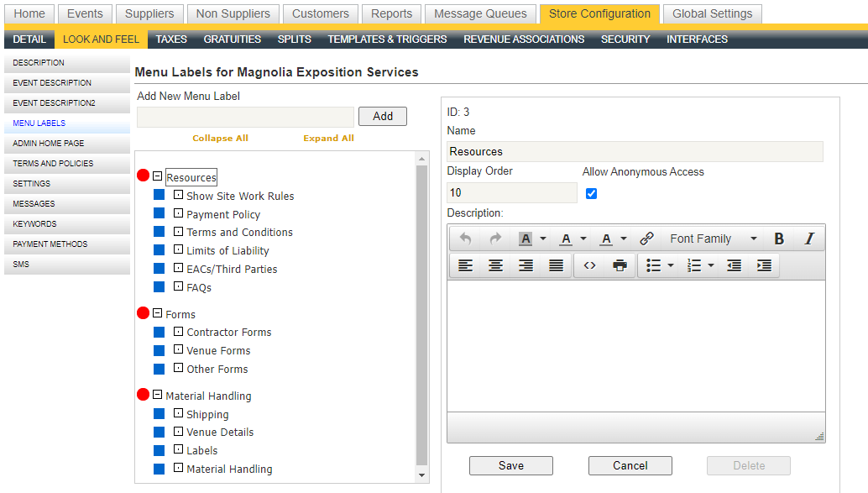
Task: Toggle Italic formatting in the description editor
Action: pos(808,239)
